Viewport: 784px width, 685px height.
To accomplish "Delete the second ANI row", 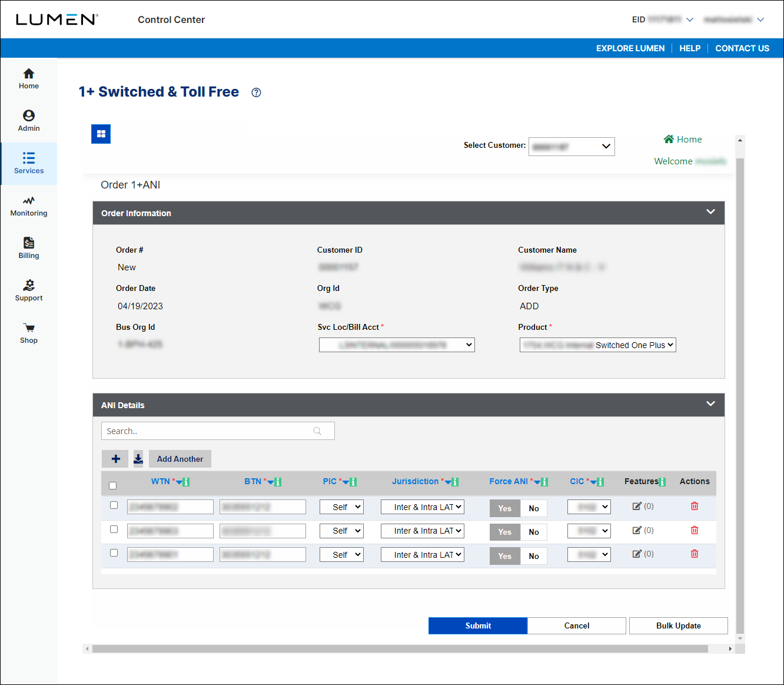I will [x=695, y=530].
